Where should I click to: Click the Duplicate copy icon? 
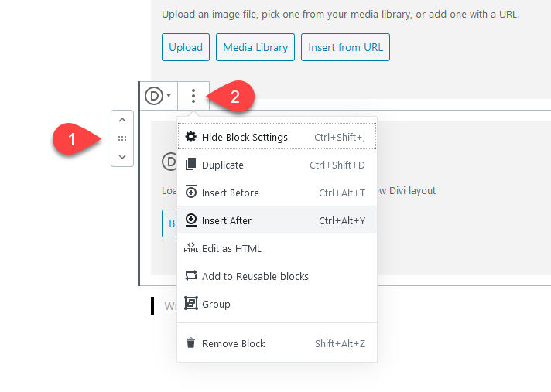point(191,165)
